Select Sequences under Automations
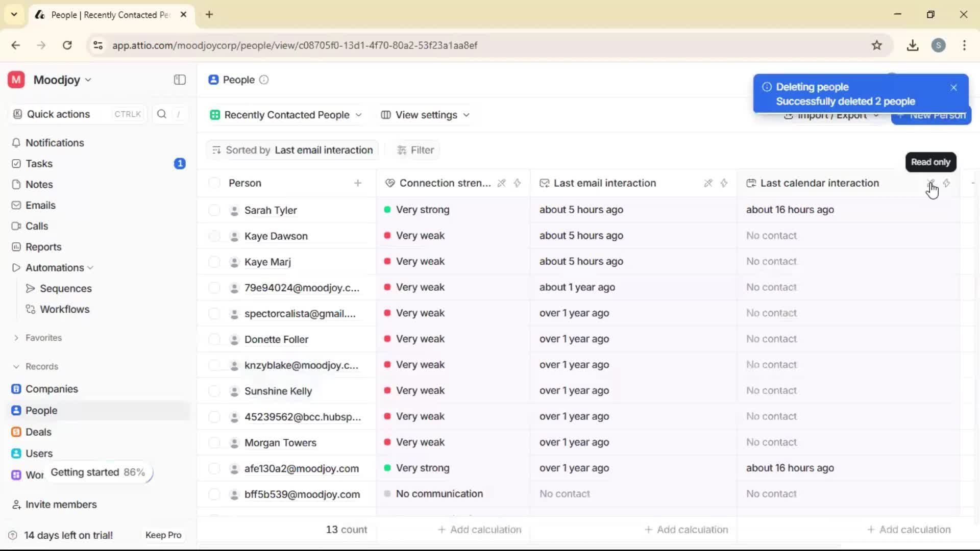This screenshot has height=551, width=980. click(x=65, y=288)
